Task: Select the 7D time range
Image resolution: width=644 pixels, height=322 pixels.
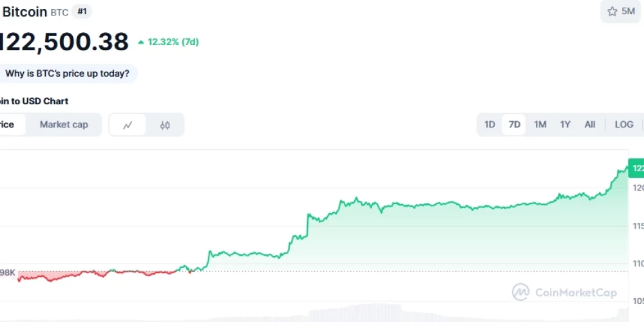Action: point(515,124)
